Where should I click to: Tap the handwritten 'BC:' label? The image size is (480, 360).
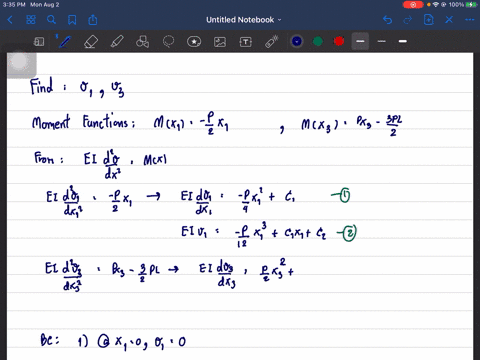pyautogui.click(x=50, y=340)
